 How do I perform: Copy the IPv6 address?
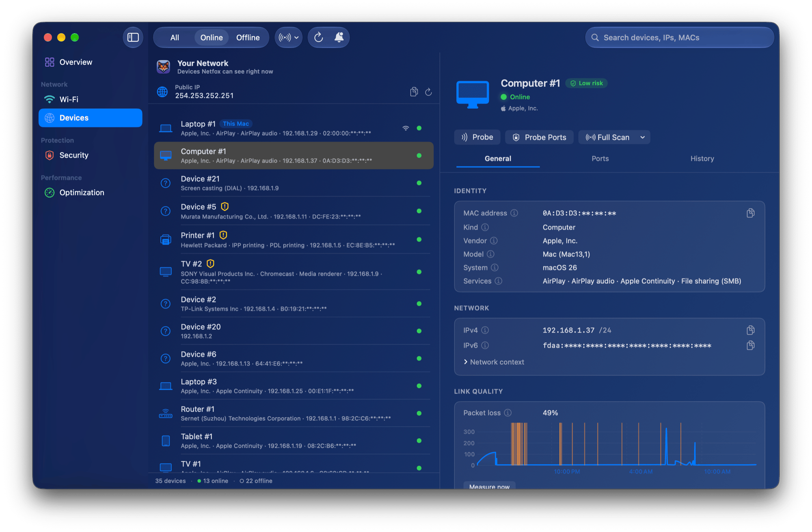click(x=750, y=346)
